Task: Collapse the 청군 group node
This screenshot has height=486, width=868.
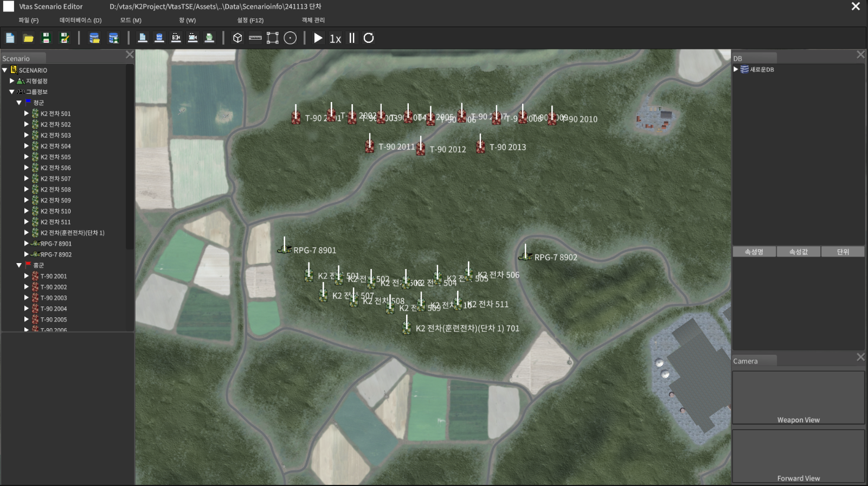Action: [x=19, y=103]
